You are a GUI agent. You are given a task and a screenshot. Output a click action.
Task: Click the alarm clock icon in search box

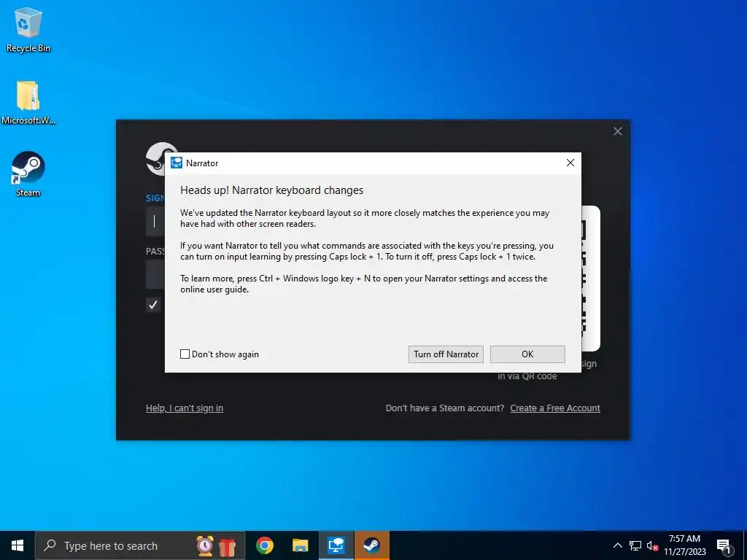pyautogui.click(x=205, y=545)
